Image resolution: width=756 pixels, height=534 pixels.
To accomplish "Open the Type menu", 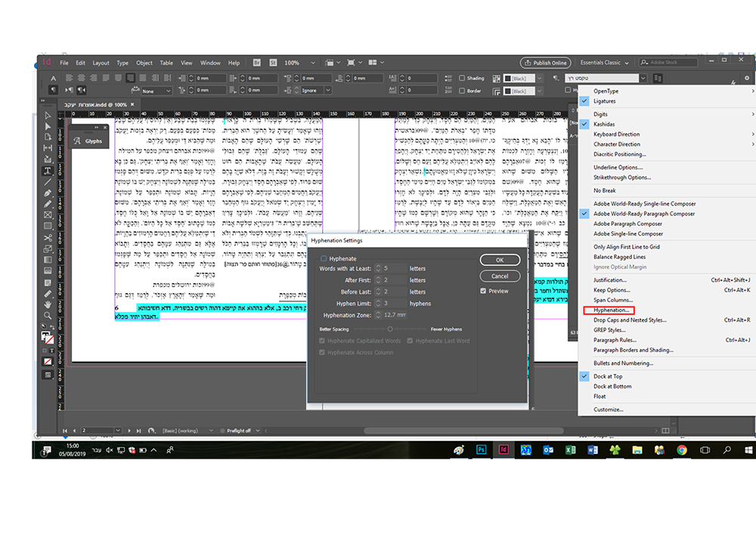I will (x=122, y=63).
